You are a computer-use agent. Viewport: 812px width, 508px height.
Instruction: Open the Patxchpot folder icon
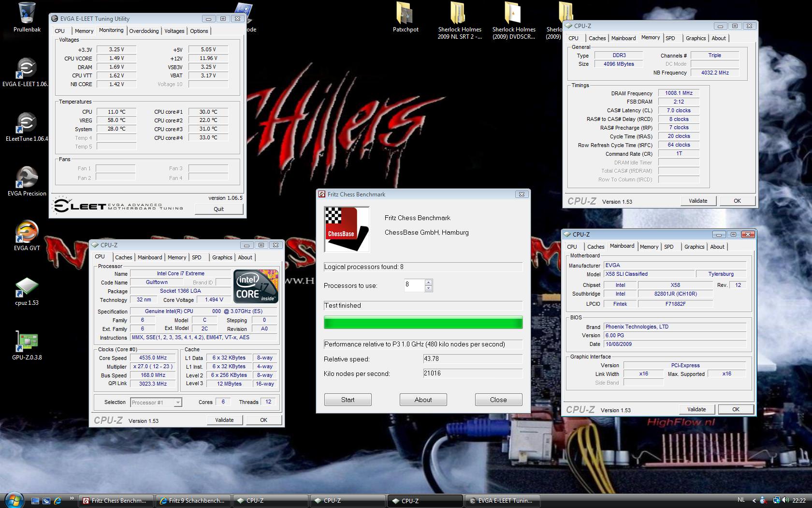tap(406, 17)
